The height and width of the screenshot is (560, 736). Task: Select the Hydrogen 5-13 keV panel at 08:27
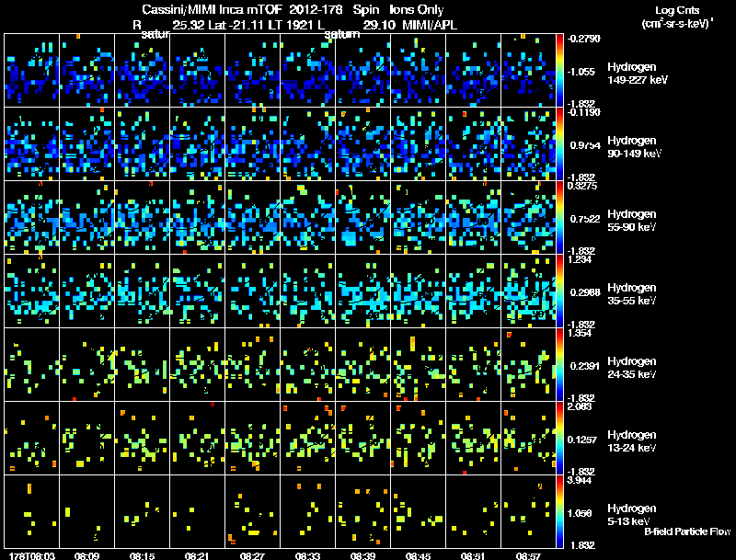pyautogui.click(x=252, y=511)
